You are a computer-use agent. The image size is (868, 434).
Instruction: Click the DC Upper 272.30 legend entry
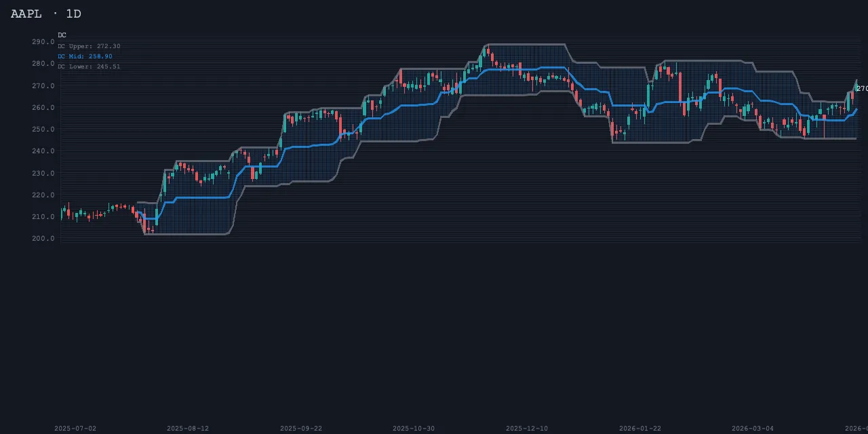pyautogui.click(x=89, y=46)
